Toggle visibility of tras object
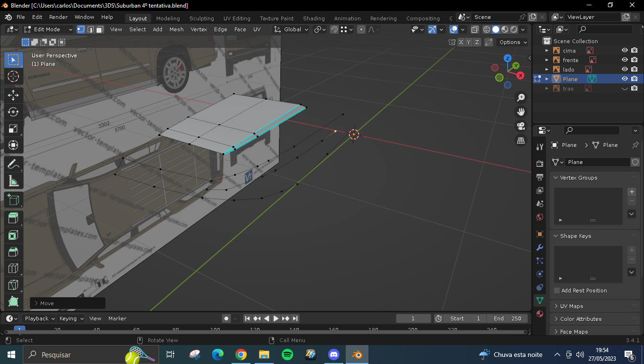 [625, 89]
